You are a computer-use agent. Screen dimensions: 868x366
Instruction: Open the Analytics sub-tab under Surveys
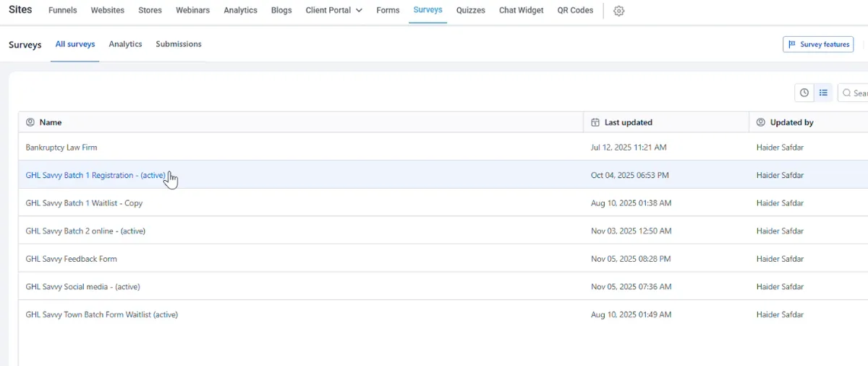[x=125, y=44]
